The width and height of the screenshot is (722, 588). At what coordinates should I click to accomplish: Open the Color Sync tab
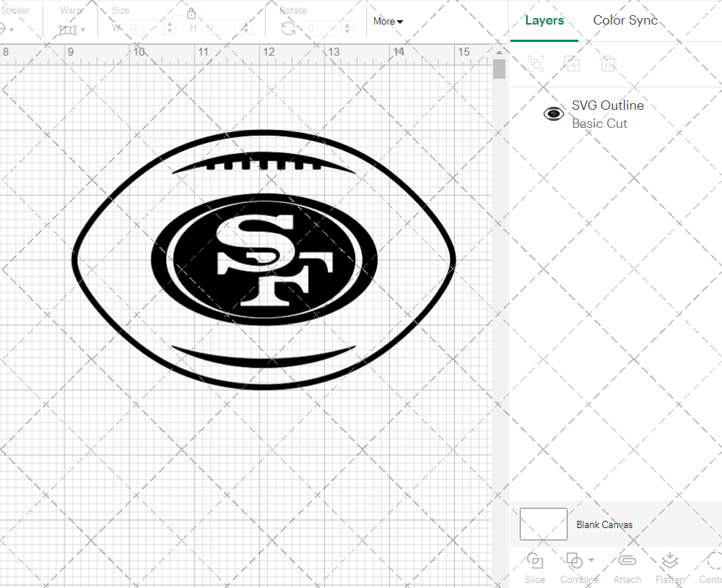[625, 20]
